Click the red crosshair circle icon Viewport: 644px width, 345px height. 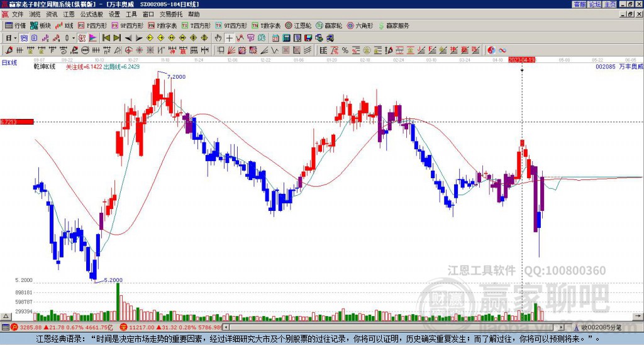coord(128,50)
